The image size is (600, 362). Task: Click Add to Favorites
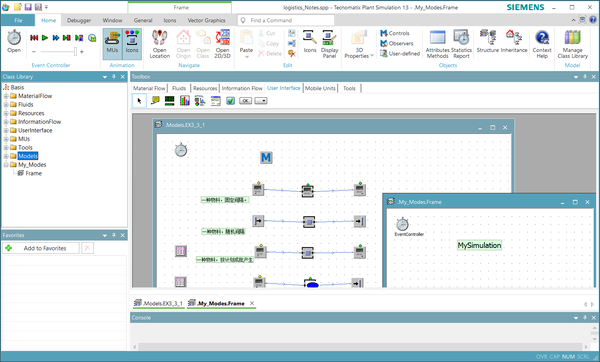(41, 248)
